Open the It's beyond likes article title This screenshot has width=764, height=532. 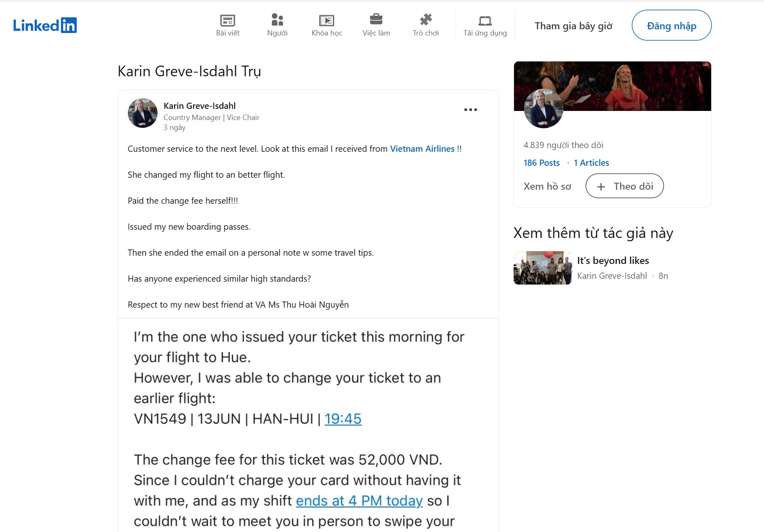613,261
